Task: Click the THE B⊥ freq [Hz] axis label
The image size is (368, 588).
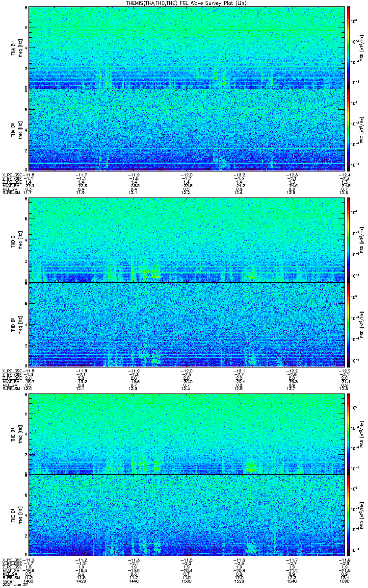Action: [20, 434]
